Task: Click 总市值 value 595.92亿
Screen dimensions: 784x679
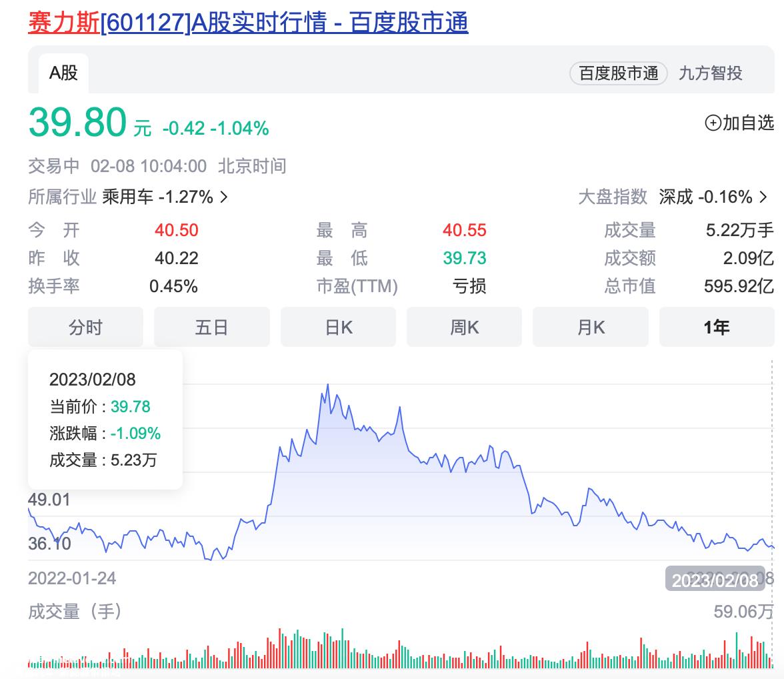Action: click(739, 286)
